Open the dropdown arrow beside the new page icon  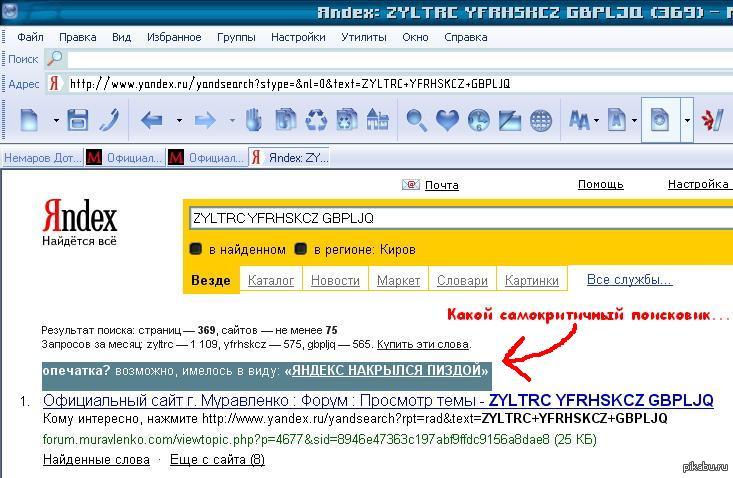point(56,121)
